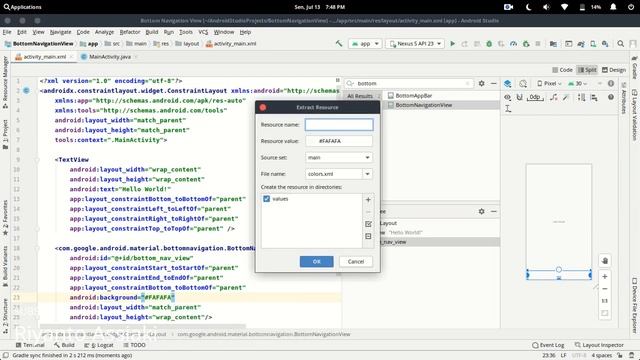The height and width of the screenshot is (360, 640).
Task: Open the Layout Inspector panel
Action: pos(599,345)
